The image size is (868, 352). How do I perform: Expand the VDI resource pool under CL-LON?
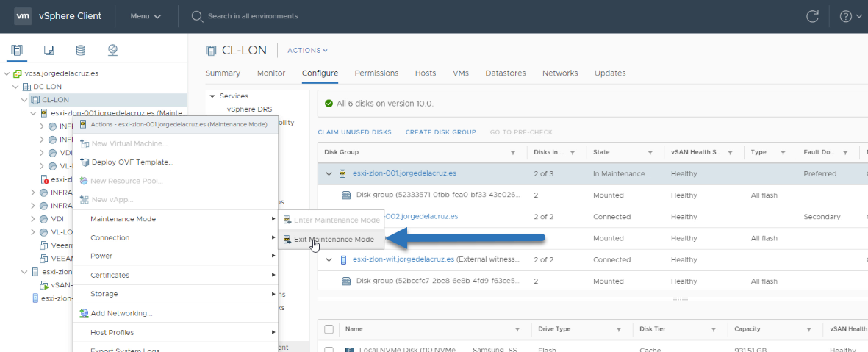33,218
